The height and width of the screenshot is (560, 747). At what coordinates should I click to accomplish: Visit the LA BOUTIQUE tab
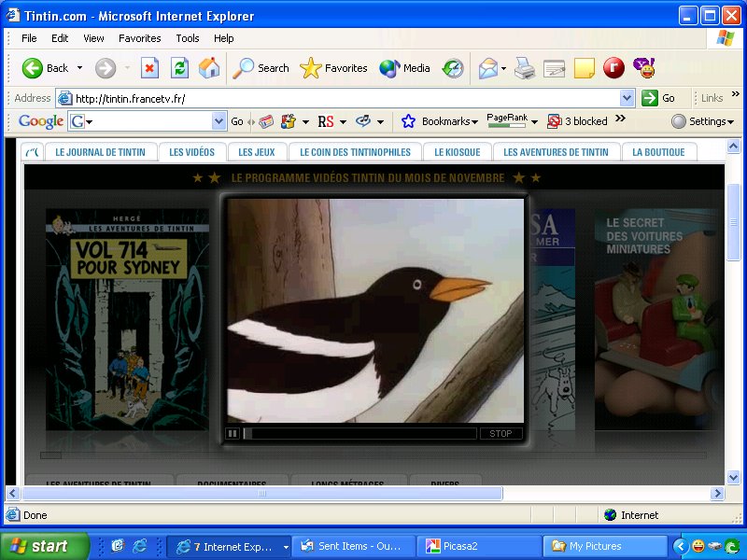coord(659,152)
